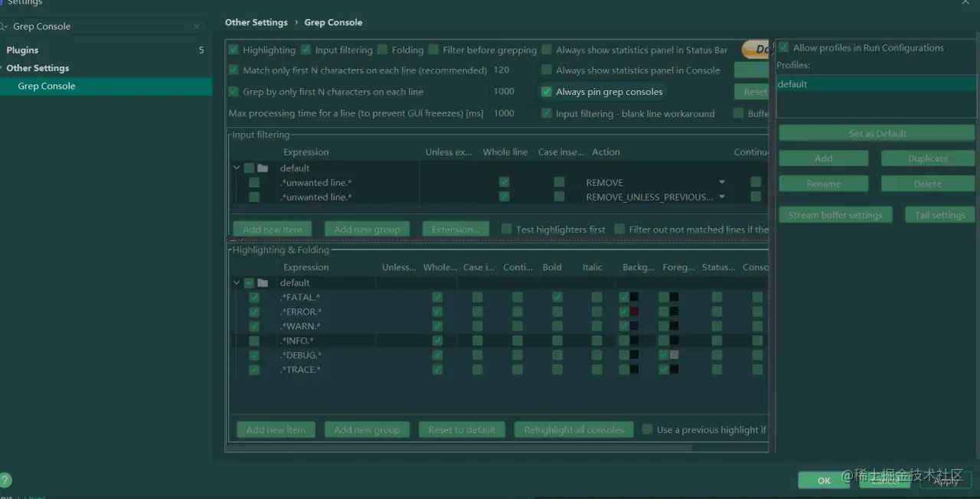Click the Delete profile button
This screenshot has width=980, height=499.
[928, 184]
